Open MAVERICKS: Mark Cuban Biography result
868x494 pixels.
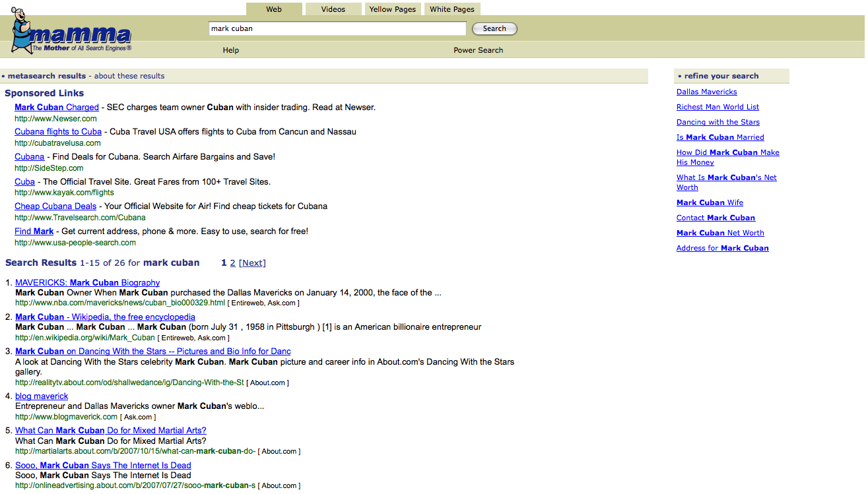[88, 283]
